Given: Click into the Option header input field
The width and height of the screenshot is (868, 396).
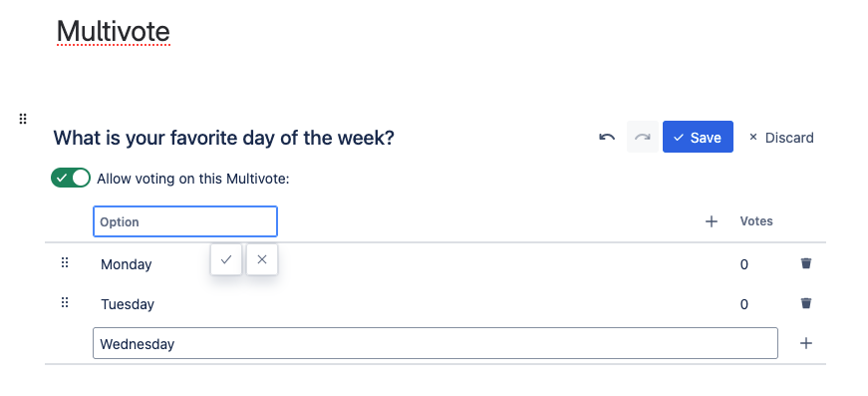Looking at the screenshot, I should coord(185,221).
